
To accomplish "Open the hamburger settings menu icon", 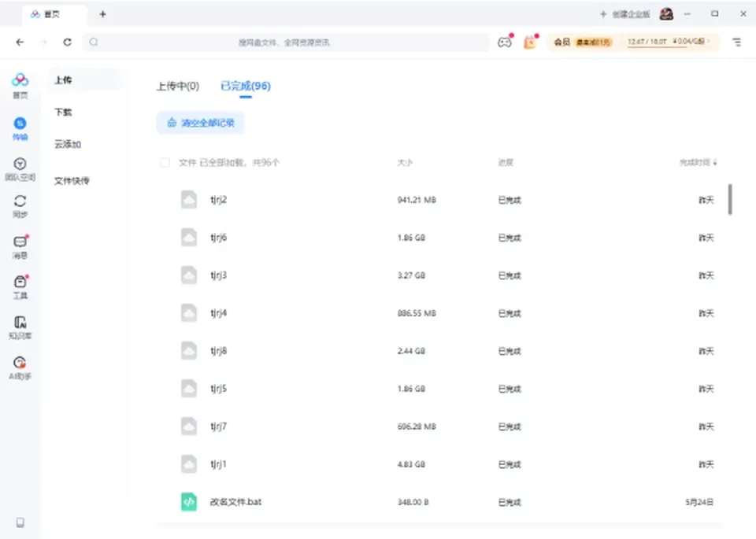I will [x=737, y=42].
